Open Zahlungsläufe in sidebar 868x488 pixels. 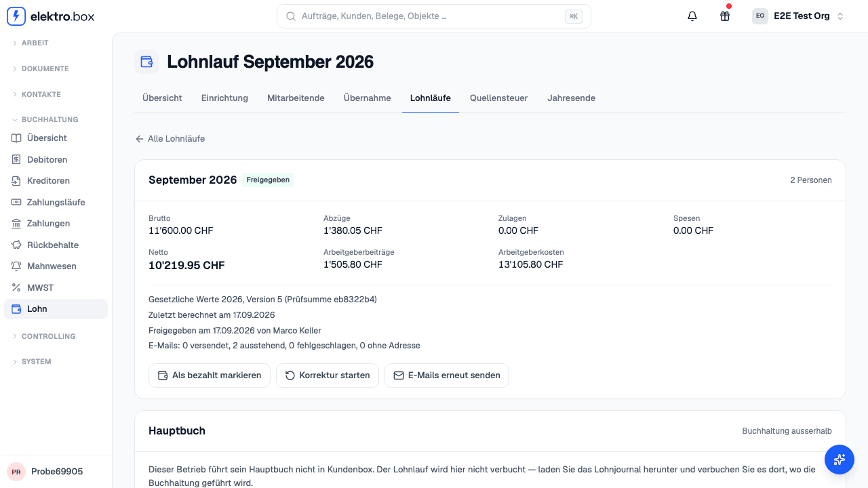(56, 202)
